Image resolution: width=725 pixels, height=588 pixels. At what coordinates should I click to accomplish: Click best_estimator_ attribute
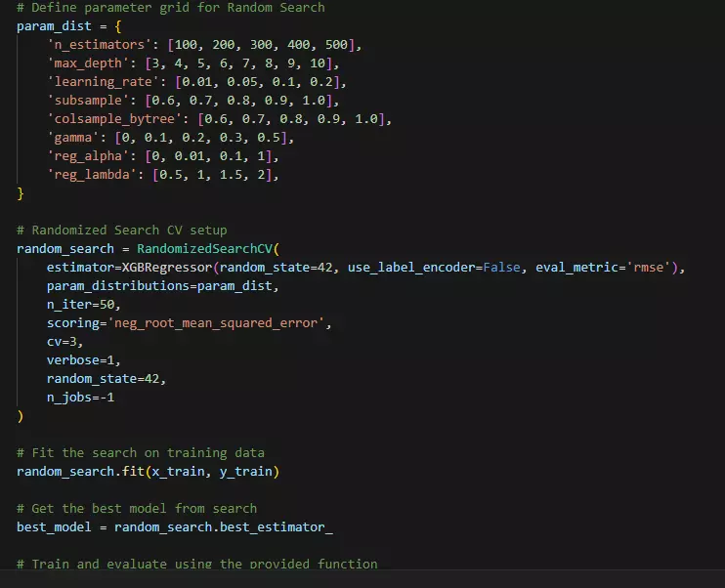click(x=277, y=527)
